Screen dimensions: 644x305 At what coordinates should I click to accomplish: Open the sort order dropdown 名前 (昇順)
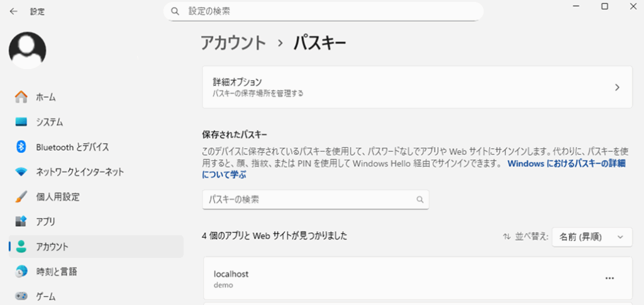592,237
